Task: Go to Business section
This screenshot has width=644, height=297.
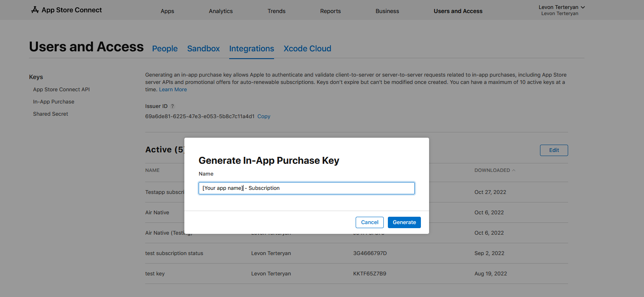Action: point(387,11)
